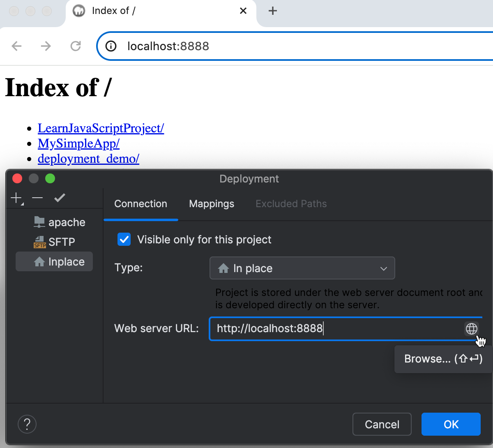Image resolution: width=493 pixels, height=448 pixels.
Task: Remove the selected deployment server
Action: point(37,198)
